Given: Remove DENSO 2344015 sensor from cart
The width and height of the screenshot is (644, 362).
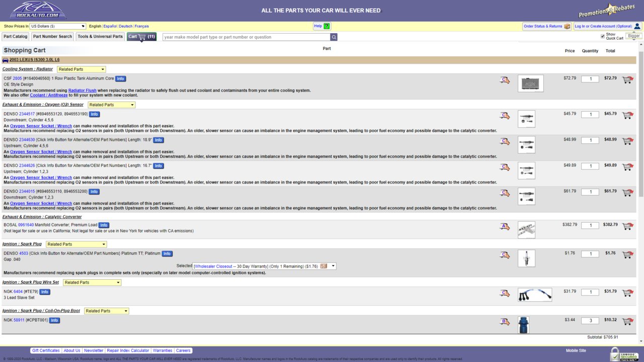Looking at the screenshot, I should 627,193.
